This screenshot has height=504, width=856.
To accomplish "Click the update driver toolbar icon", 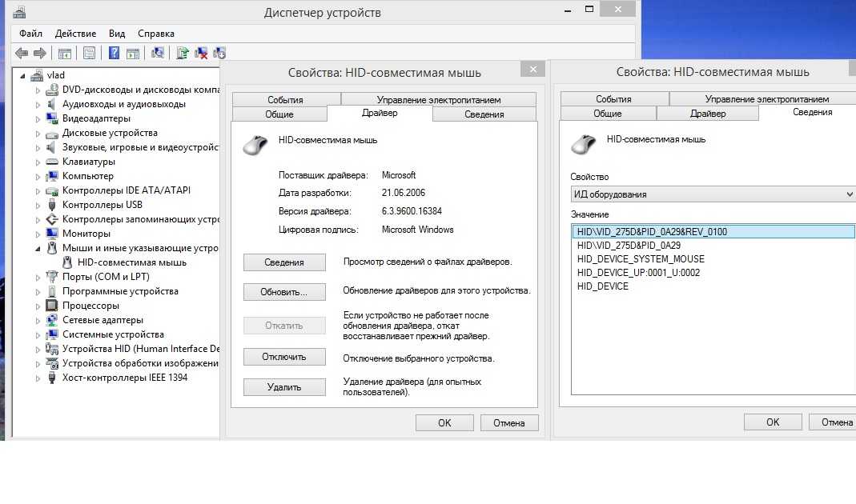I will click(x=183, y=53).
